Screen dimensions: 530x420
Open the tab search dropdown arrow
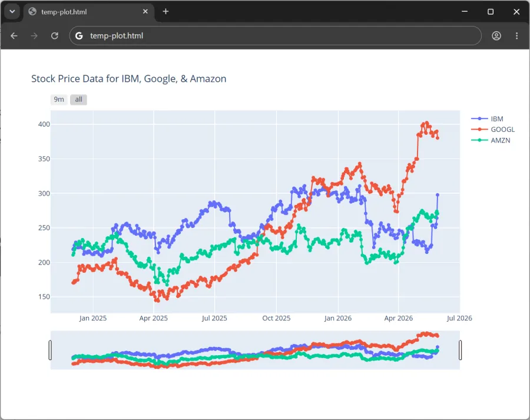coord(12,12)
